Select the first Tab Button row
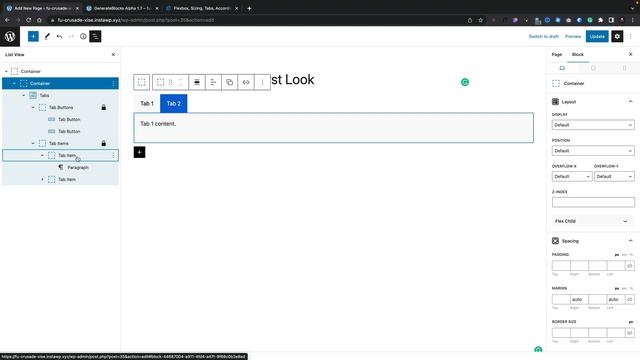The width and height of the screenshot is (640, 360). click(69, 119)
